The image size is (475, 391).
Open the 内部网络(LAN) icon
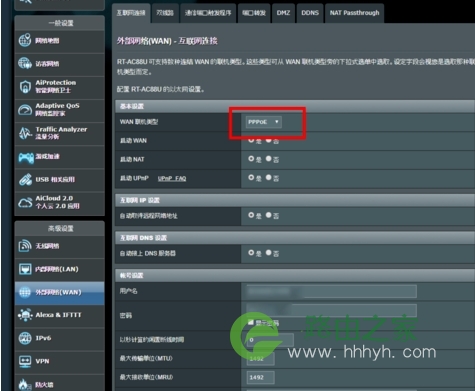25,269
